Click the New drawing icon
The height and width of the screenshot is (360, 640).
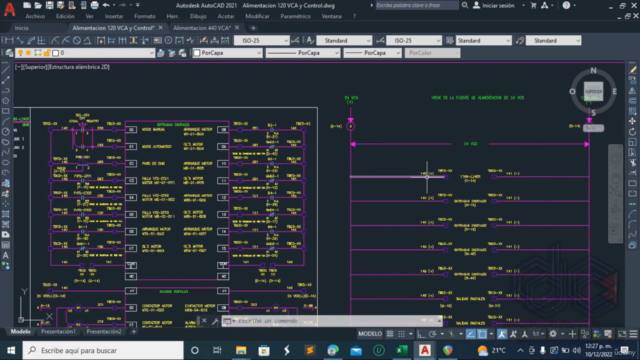27,5
